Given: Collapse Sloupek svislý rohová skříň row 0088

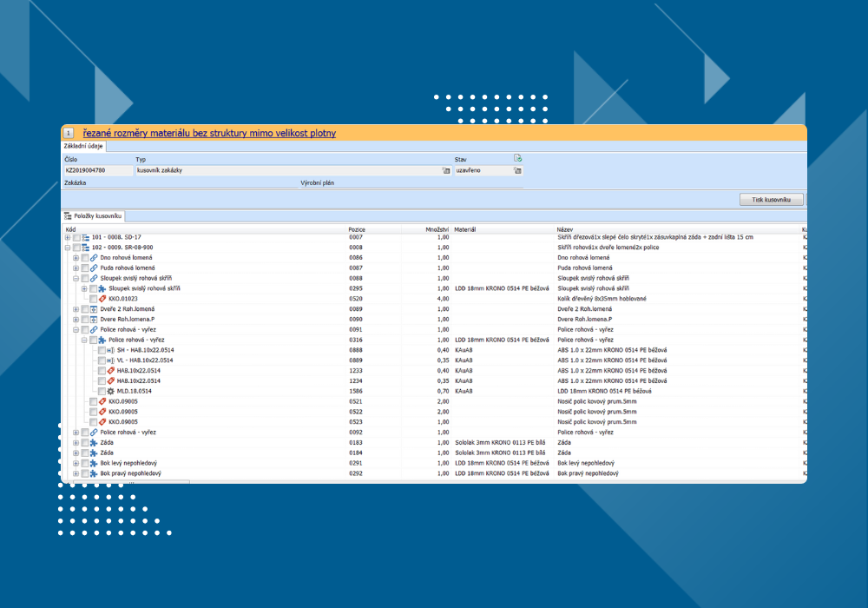Looking at the screenshot, I should [76, 279].
